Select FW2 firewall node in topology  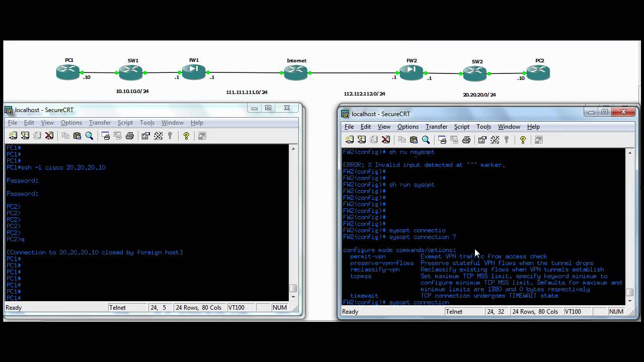pos(412,72)
